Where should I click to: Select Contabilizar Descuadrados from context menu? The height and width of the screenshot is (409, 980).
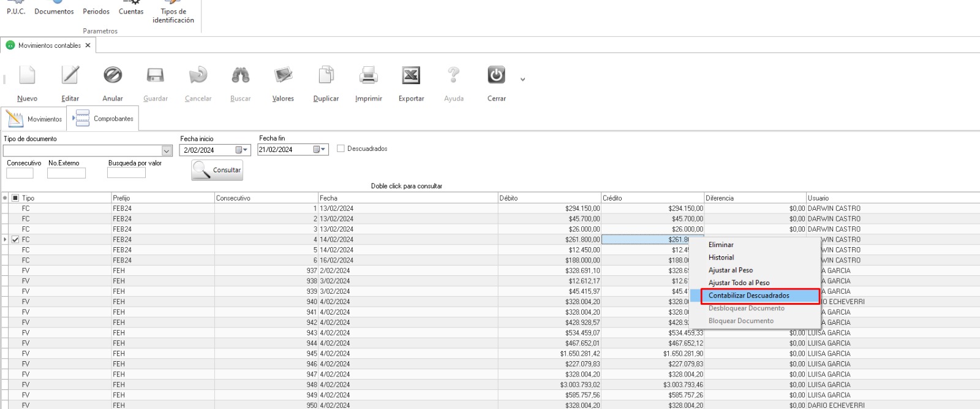[748, 296]
